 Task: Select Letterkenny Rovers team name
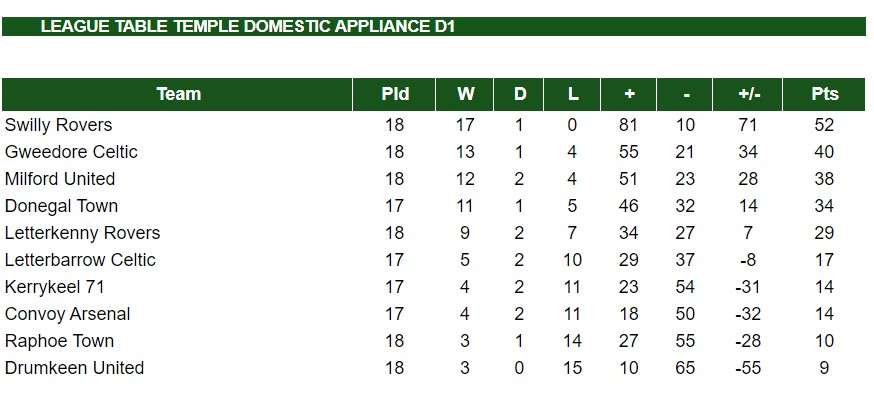pyautogui.click(x=82, y=233)
